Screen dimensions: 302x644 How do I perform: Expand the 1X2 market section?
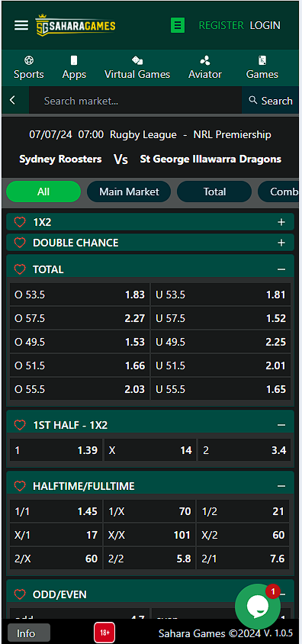tap(281, 222)
